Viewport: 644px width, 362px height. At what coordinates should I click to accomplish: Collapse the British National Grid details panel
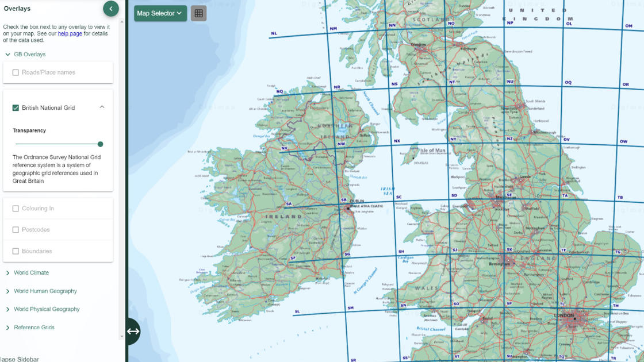coord(102,107)
